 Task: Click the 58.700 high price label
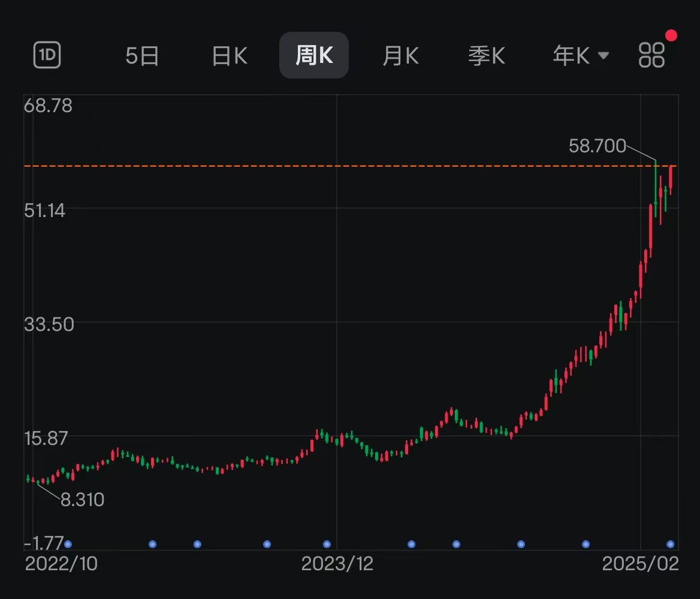(x=598, y=146)
